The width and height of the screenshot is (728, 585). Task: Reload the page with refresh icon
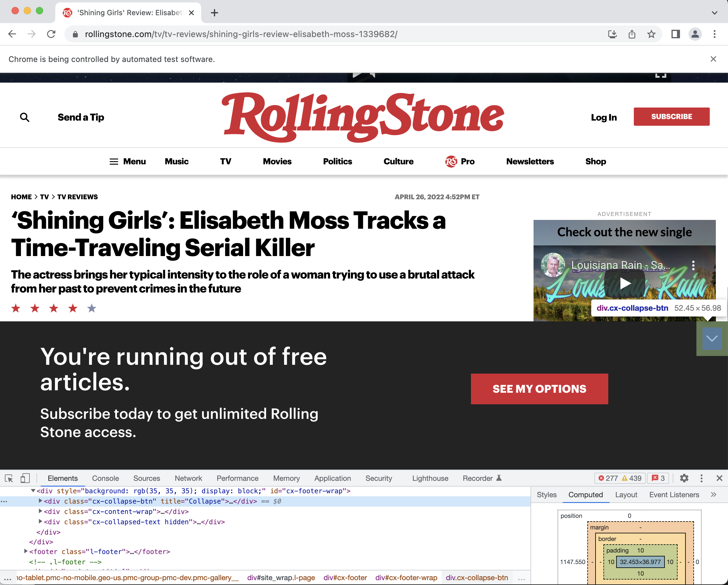51,34
